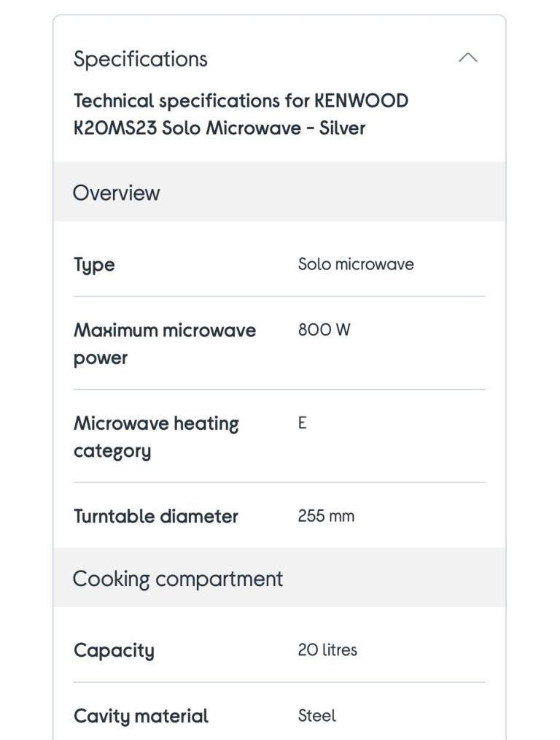The image size is (560, 740).
Task: Select the Maximum microwave power label
Action: point(165,344)
